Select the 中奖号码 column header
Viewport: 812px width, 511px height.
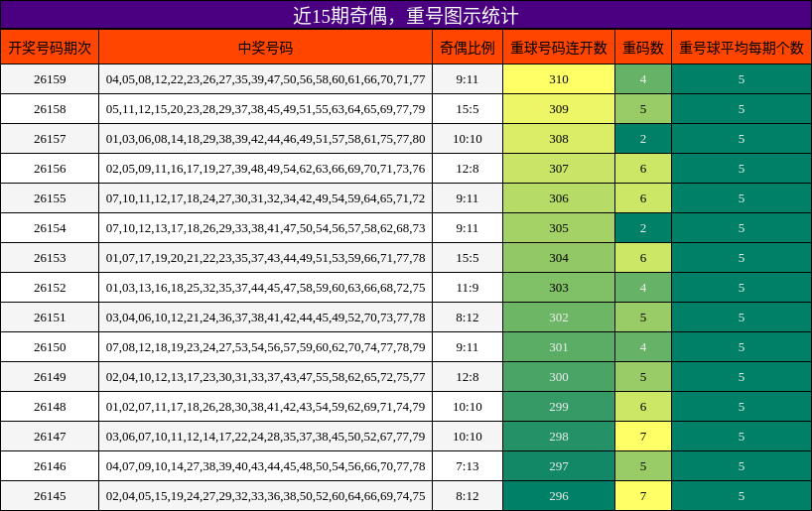(266, 48)
